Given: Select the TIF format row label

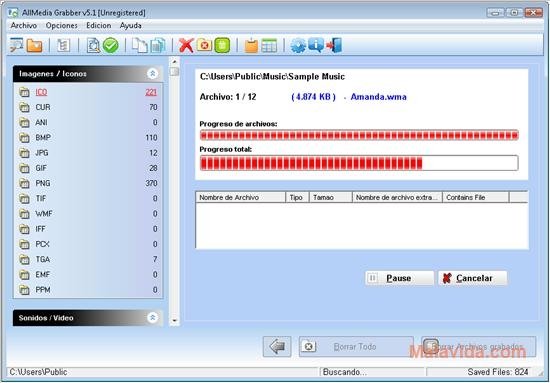Looking at the screenshot, I should click(x=41, y=199).
